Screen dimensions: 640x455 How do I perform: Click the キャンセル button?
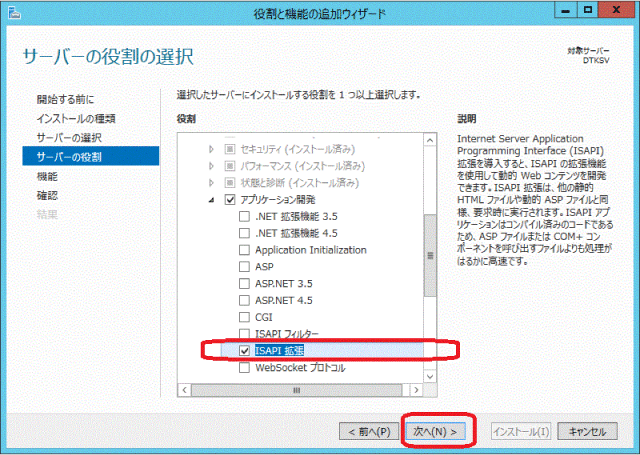pos(587,431)
